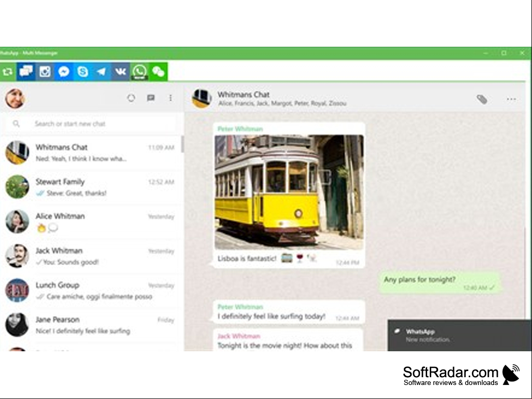Select the WhatsApp messenger icon
This screenshot has width=532, height=399.
(140, 72)
